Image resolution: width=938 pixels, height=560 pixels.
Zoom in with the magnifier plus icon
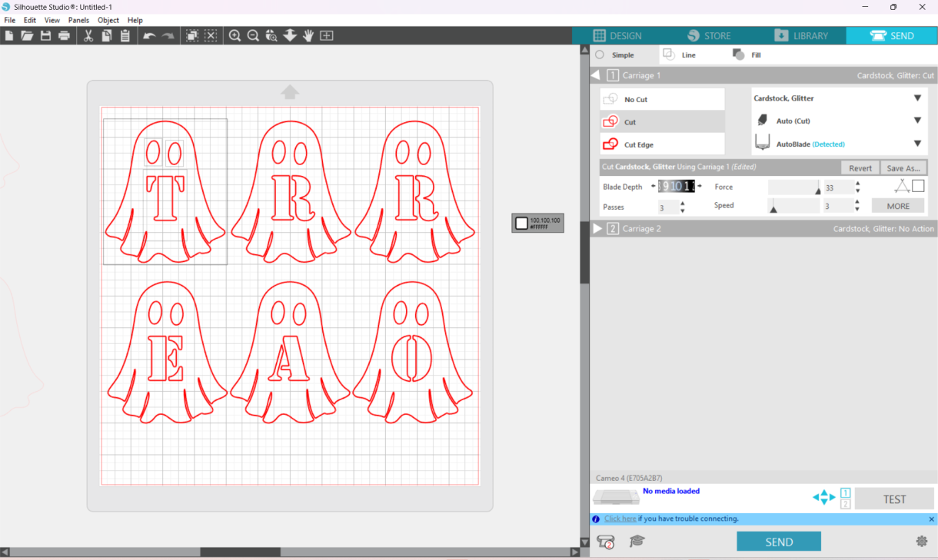[234, 35]
